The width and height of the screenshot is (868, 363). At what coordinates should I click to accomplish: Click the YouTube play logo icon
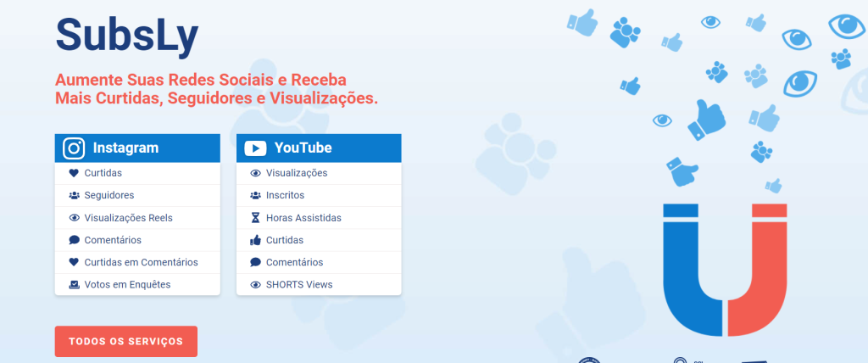pos(255,148)
